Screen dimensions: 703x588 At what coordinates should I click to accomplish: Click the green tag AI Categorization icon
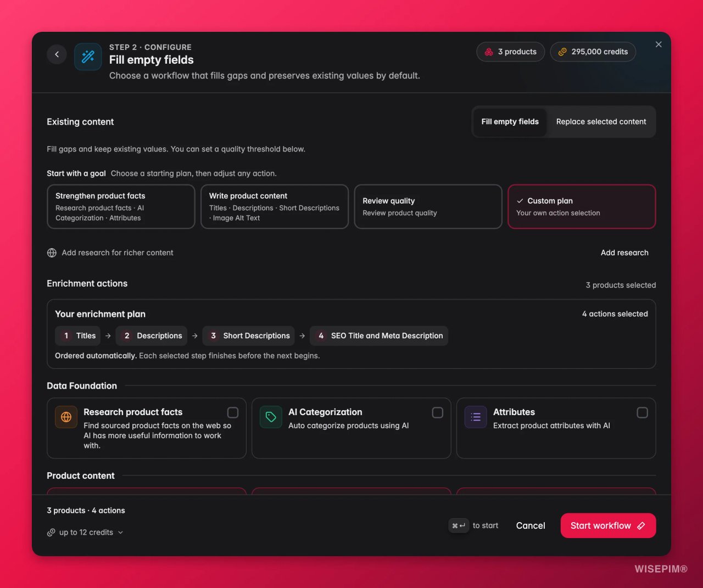click(271, 417)
